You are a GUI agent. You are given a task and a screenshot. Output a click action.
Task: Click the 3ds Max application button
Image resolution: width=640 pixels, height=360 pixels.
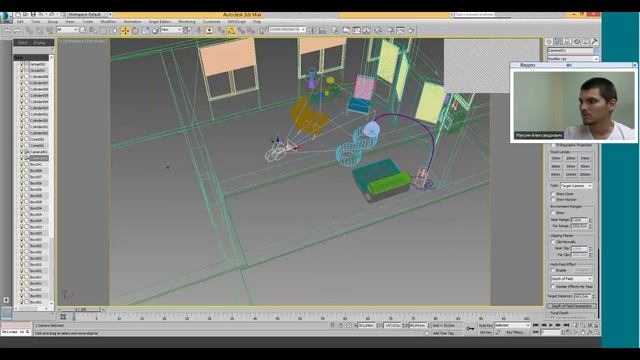point(6,18)
